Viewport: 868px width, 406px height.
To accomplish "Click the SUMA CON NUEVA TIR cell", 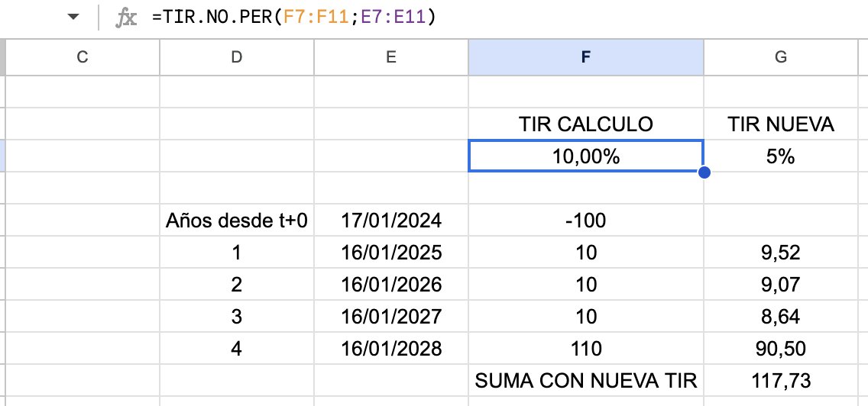I will (x=586, y=381).
